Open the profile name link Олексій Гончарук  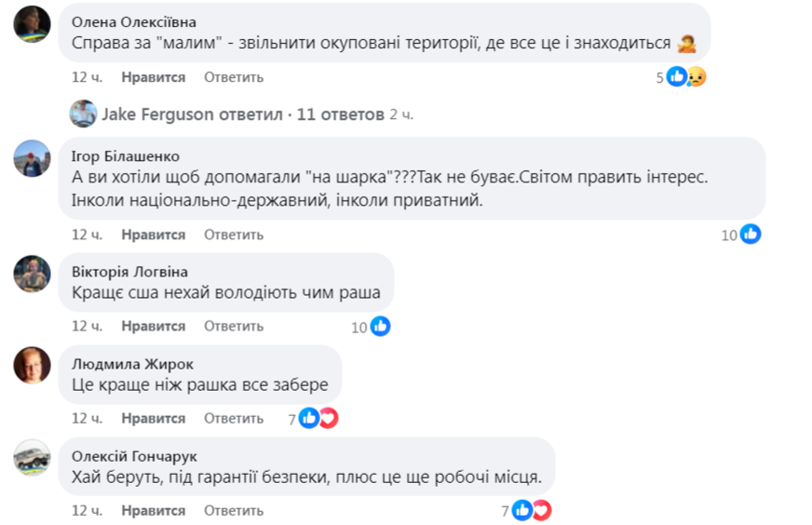134,456
